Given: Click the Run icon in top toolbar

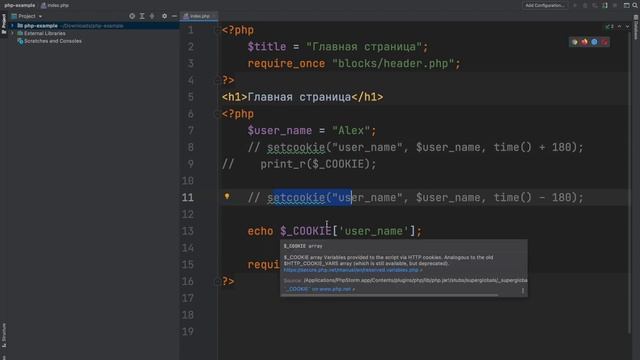Looking at the screenshot, I should click(x=575, y=5).
